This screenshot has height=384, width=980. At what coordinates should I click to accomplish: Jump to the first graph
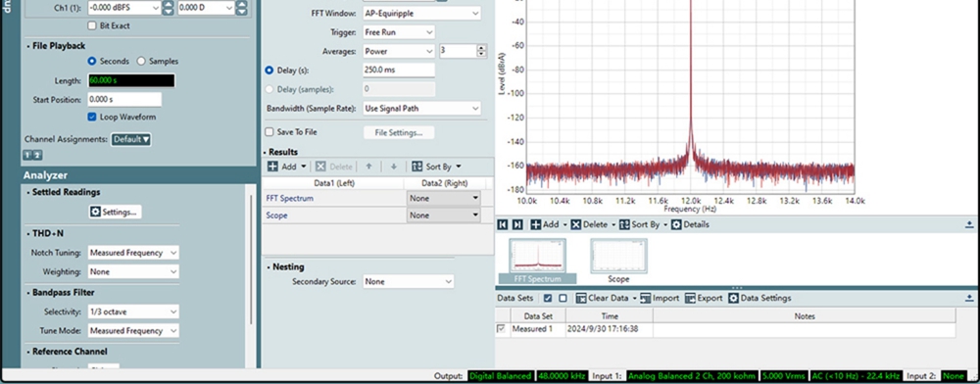pyautogui.click(x=503, y=224)
